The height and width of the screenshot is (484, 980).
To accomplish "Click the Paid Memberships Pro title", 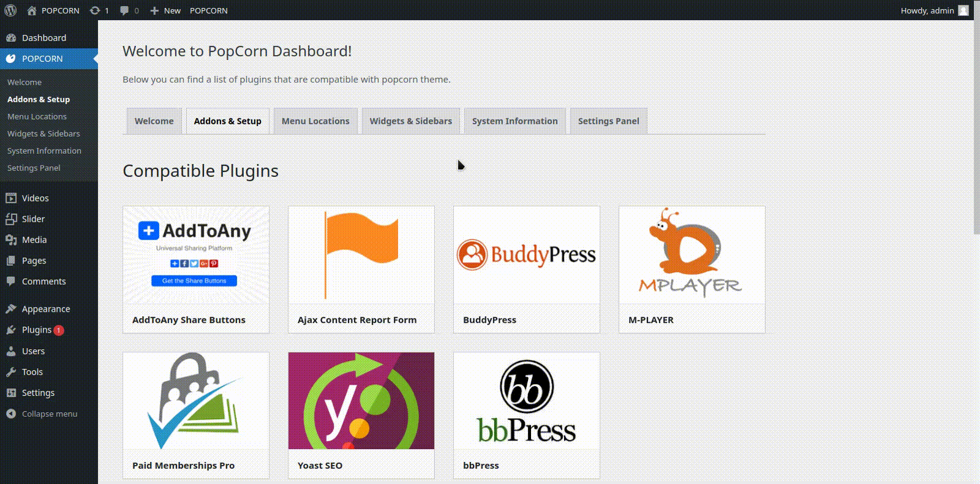I will (183, 466).
